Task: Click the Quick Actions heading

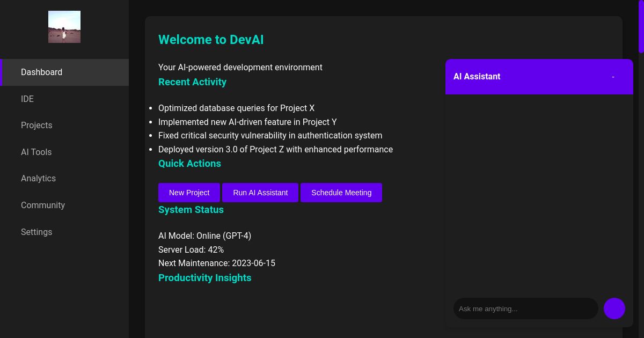Action: 189,164
